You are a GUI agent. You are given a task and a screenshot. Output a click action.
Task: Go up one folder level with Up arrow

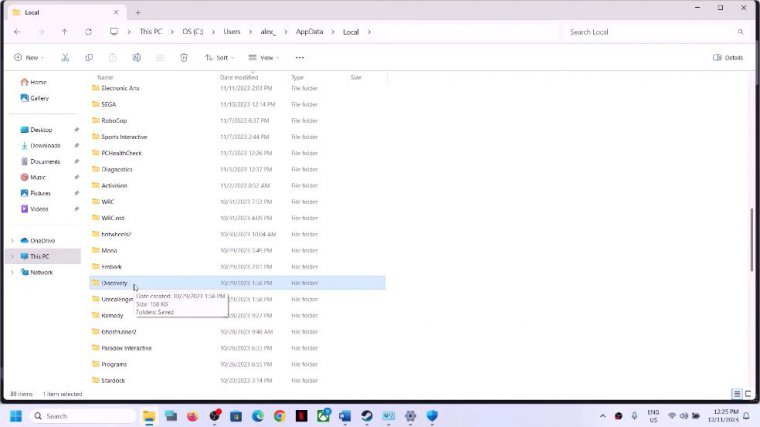click(66, 32)
